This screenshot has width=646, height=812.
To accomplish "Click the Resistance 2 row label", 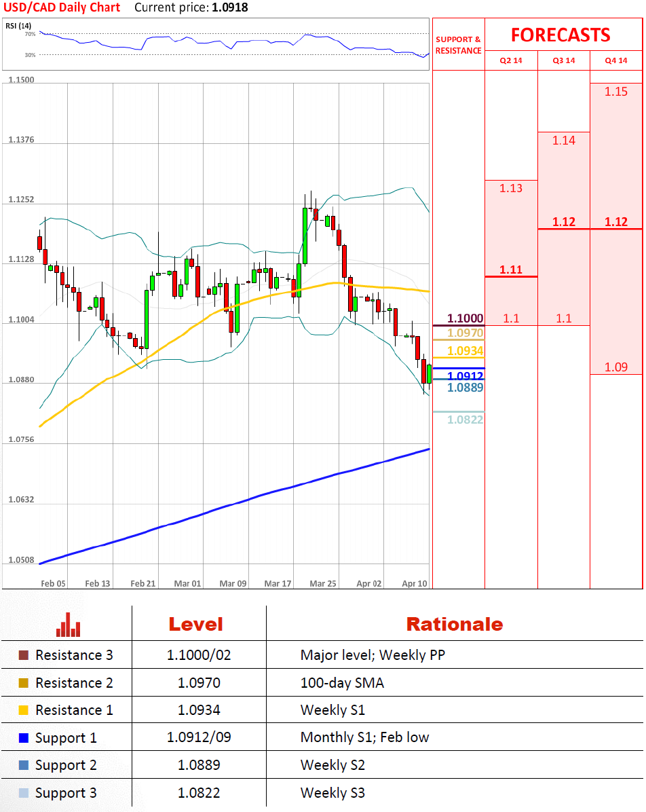I will [x=74, y=682].
